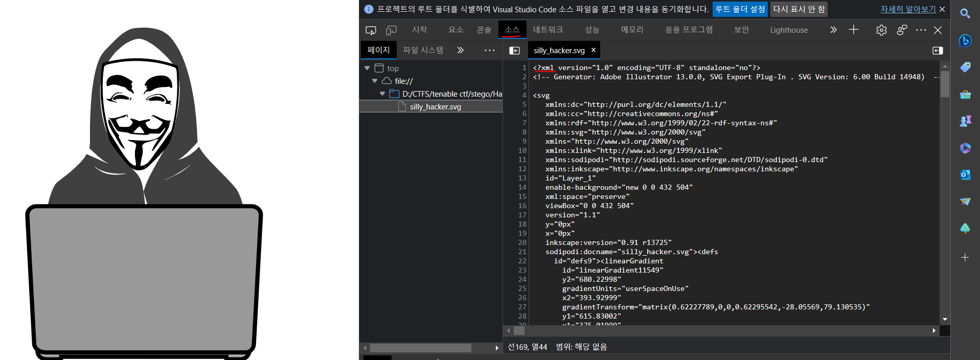Add a new DevTools tool tab
The width and height of the screenshot is (980, 360).
coord(854,30)
